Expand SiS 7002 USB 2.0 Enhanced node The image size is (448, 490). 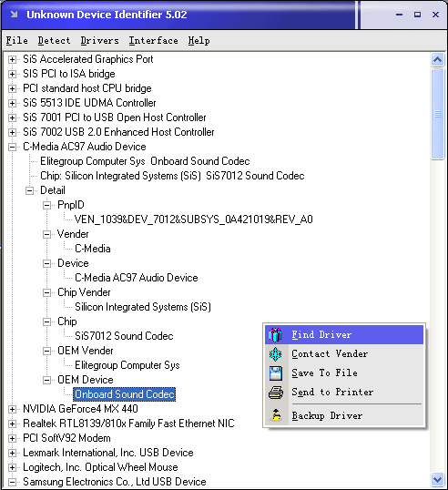(x=12, y=132)
